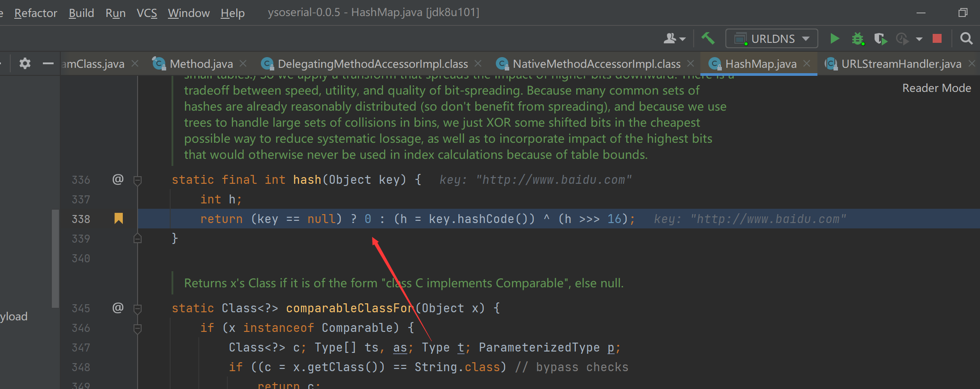980x389 pixels.
Task: Click the green Run button
Action: [834, 39]
